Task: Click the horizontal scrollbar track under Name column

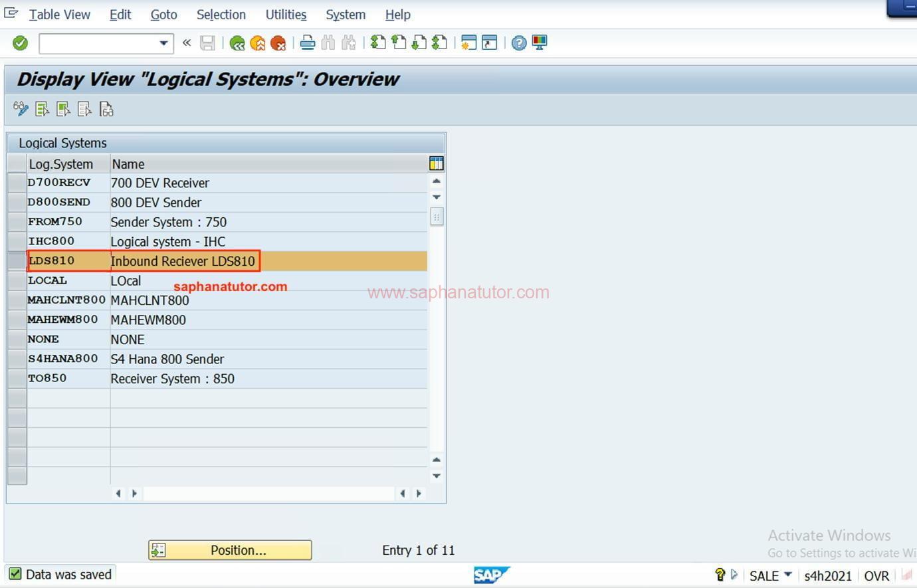Action: click(268, 494)
